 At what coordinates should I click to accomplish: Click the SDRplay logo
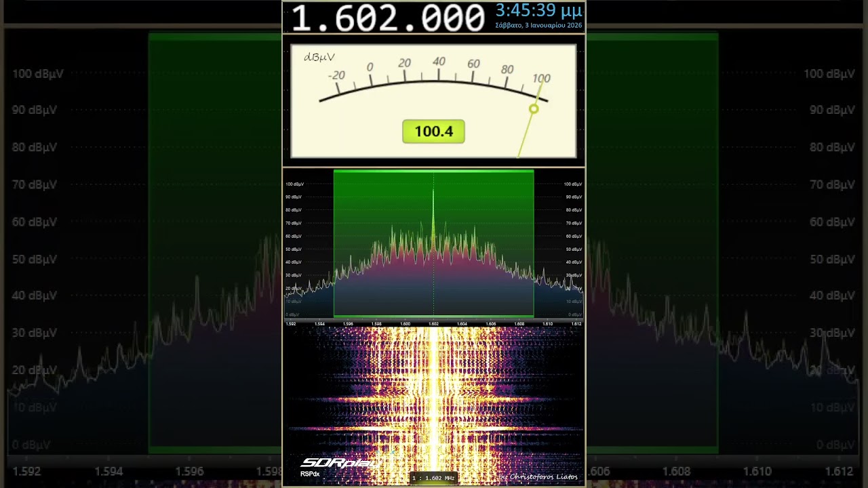[x=340, y=463]
